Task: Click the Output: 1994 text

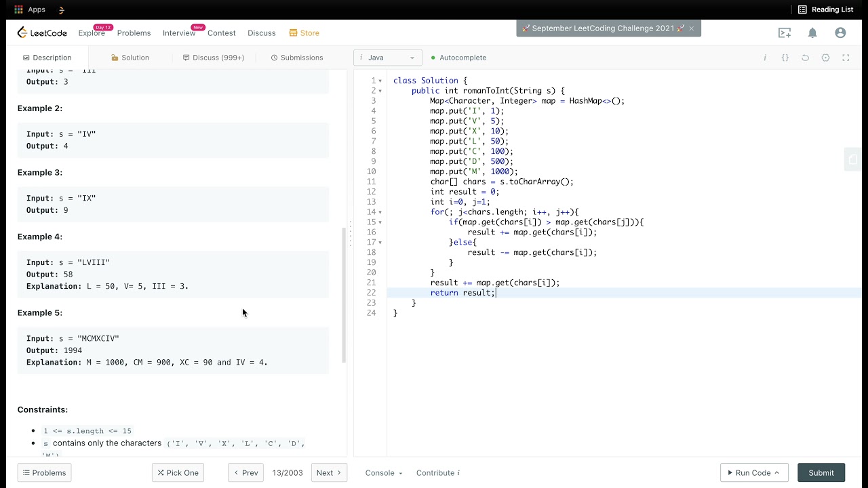Action: tap(54, 350)
